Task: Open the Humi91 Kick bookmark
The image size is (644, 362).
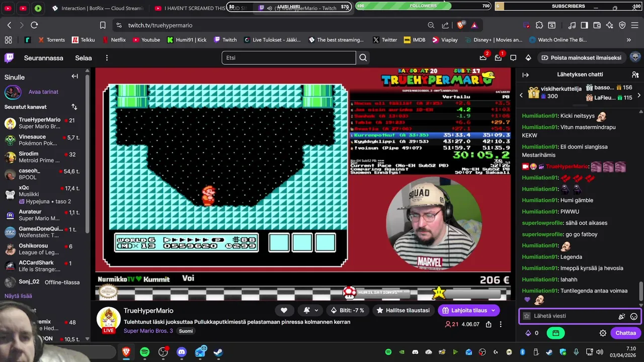Action: [x=187, y=40]
